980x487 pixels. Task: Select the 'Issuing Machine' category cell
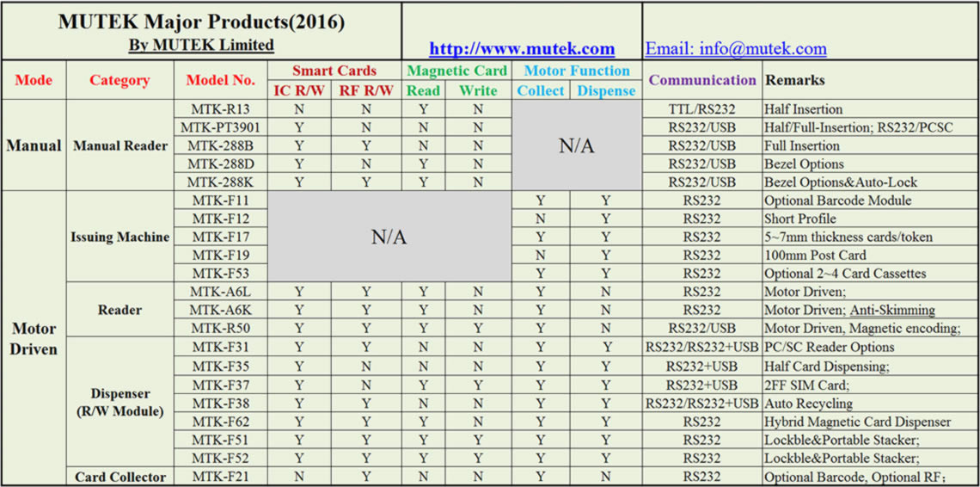(120, 237)
